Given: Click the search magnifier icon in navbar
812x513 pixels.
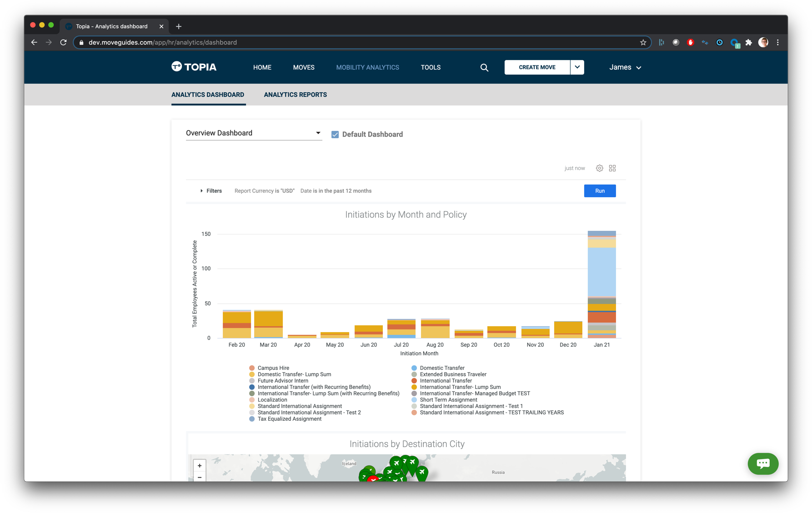Looking at the screenshot, I should (484, 67).
